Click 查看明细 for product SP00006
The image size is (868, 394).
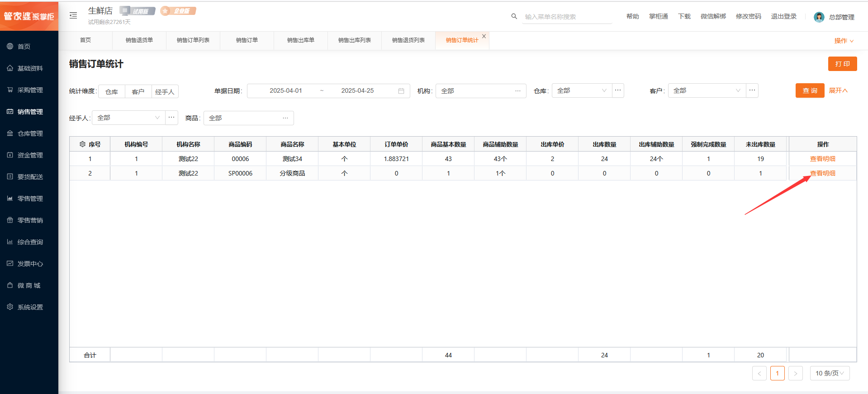822,173
